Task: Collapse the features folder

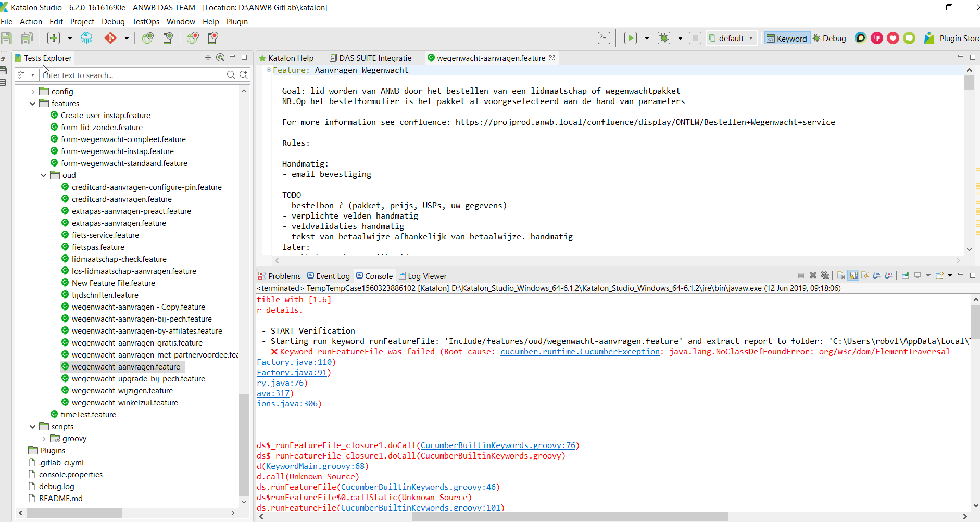Action: click(33, 104)
